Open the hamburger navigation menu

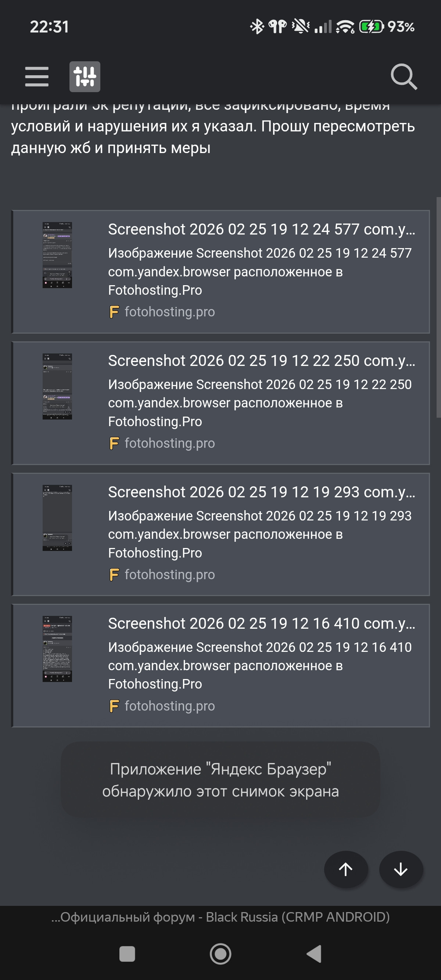36,76
